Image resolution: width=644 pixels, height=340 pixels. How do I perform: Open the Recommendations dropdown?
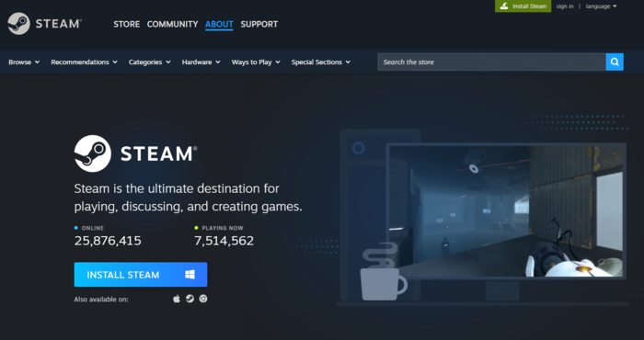[x=84, y=62]
